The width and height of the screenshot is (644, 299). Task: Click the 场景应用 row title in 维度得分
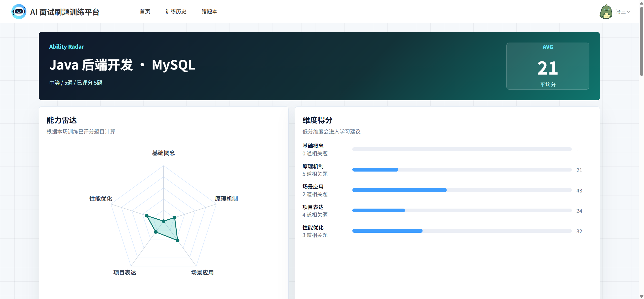click(x=313, y=187)
